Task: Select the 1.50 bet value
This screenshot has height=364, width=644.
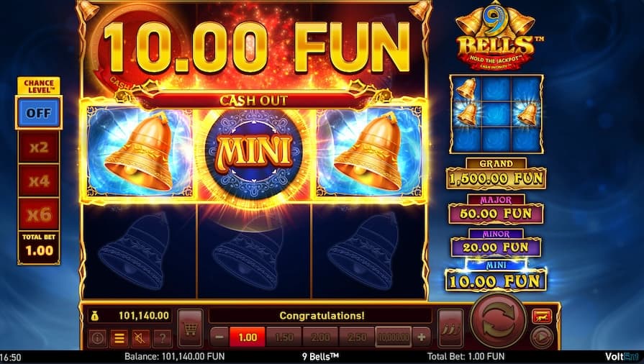Action: tap(284, 337)
